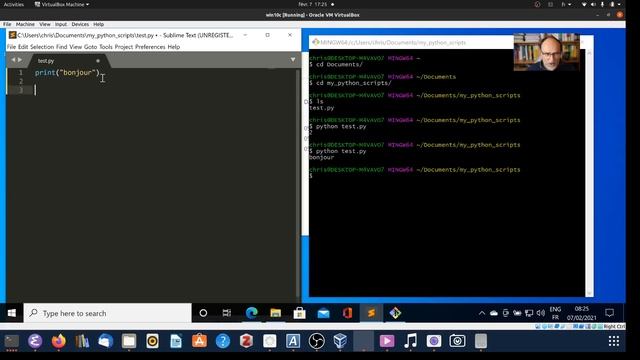The height and width of the screenshot is (360, 640).
Task: Open the OneDrive cloud tray icon
Action: [494, 313]
